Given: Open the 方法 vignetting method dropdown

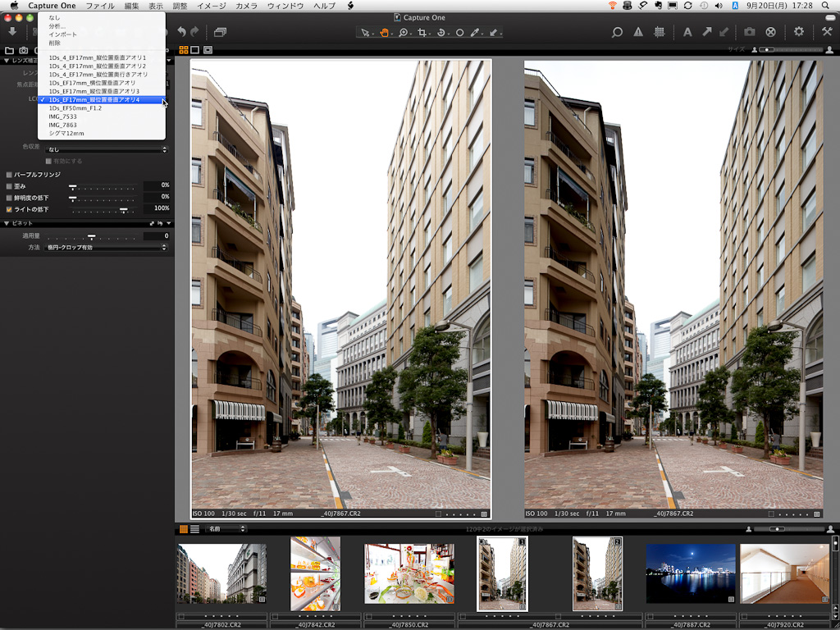Looking at the screenshot, I should (x=107, y=247).
